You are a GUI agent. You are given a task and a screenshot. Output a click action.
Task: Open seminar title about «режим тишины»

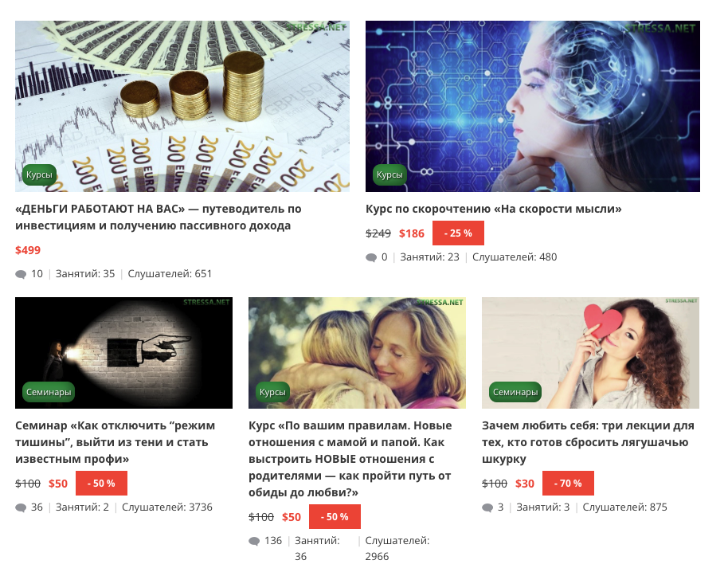tap(115, 442)
